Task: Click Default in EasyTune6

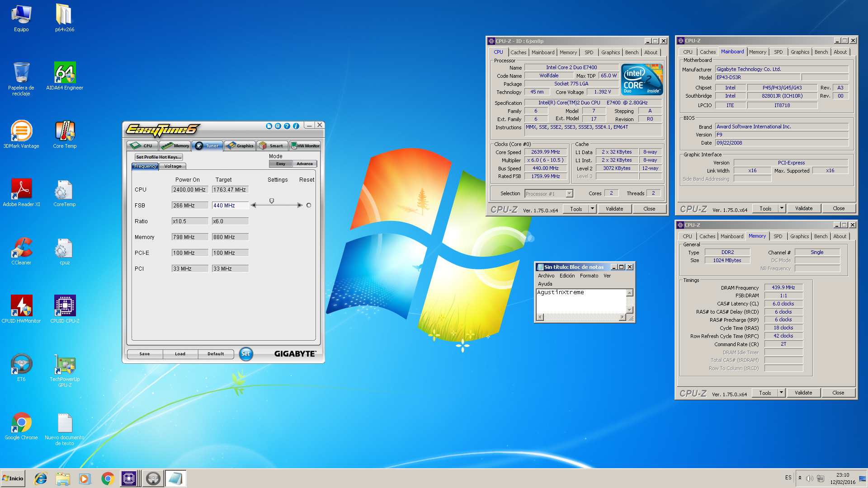Action: coord(216,354)
